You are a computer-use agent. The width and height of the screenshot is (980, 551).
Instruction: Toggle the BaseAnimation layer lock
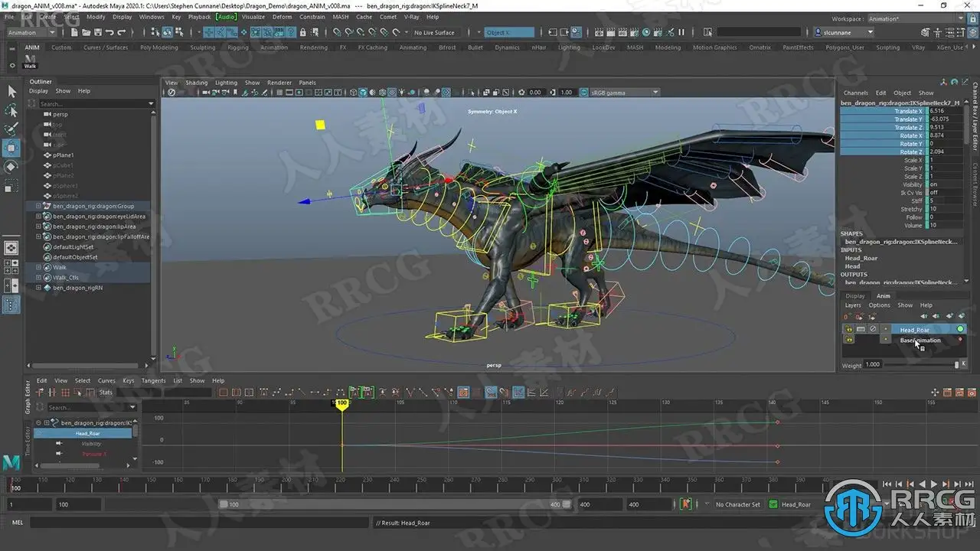848,340
